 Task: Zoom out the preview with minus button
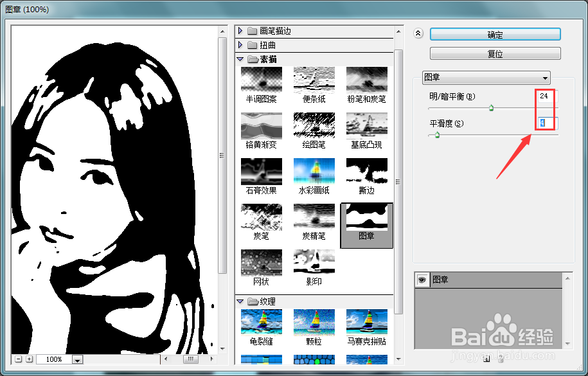18,359
